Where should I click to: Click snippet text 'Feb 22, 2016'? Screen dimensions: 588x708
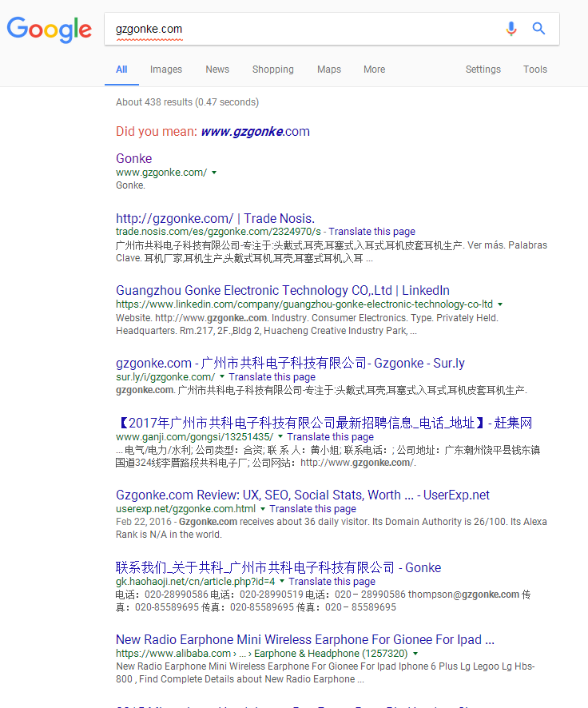(144, 522)
